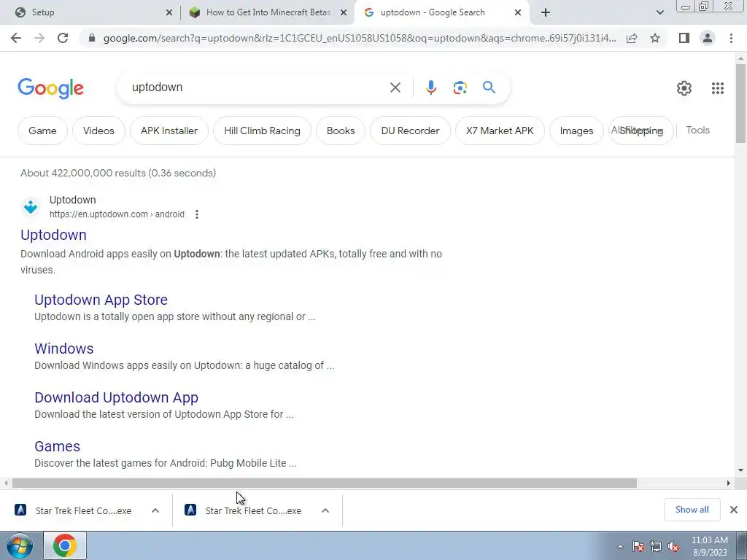Select the X7 Market APK chip
The height and width of the screenshot is (560, 747).
tap(500, 131)
